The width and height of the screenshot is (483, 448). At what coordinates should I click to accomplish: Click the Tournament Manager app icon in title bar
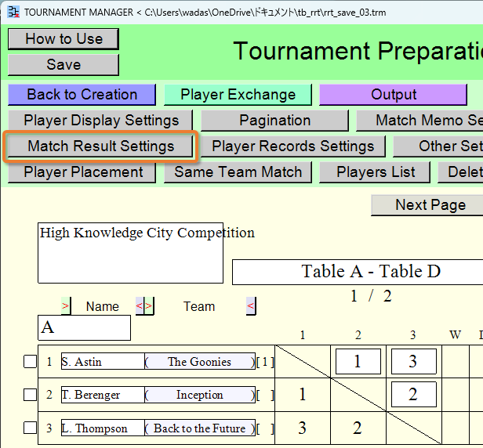[13, 13]
